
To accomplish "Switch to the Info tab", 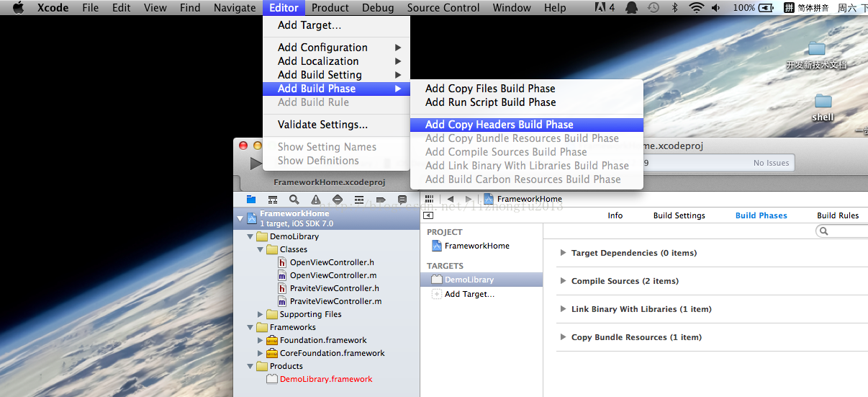I will point(615,215).
